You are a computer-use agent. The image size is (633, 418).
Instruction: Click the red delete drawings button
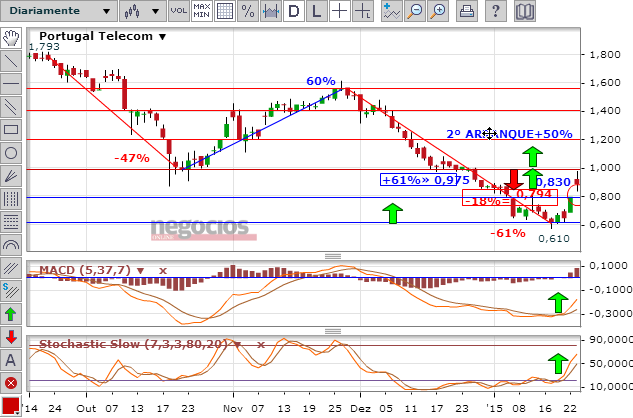pyautogui.click(x=11, y=383)
